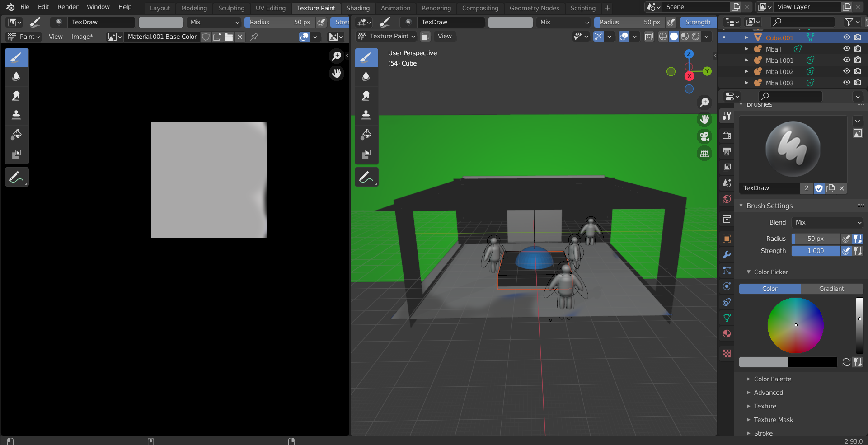Viewport: 868px width, 445px height.
Task: Toggle fake user shield for TexDraw brush
Action: pos(819,188)
